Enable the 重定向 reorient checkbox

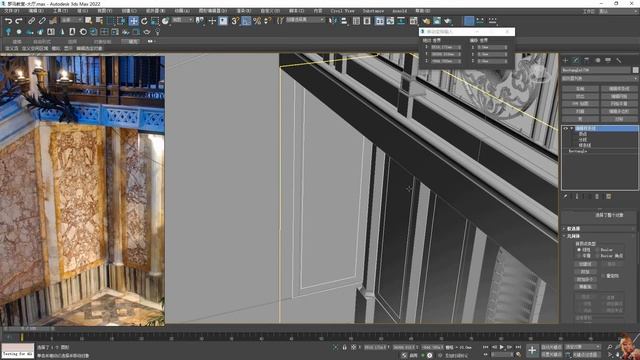point(604,276)
